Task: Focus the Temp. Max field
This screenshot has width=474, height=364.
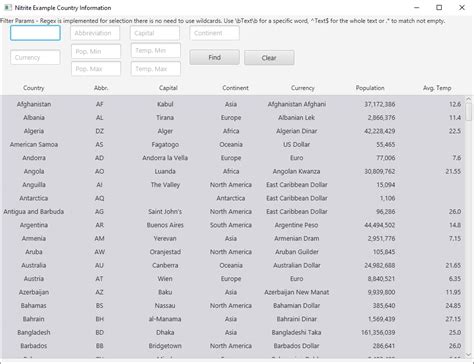Action: (x=156, y=69)
